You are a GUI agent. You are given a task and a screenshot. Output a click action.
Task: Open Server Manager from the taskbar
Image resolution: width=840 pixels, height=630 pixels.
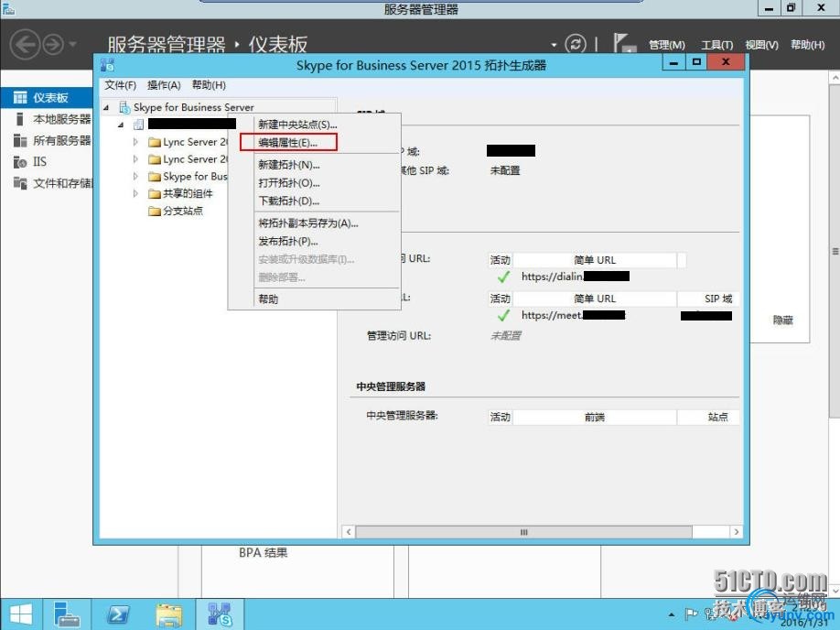[x=67, y=614]
